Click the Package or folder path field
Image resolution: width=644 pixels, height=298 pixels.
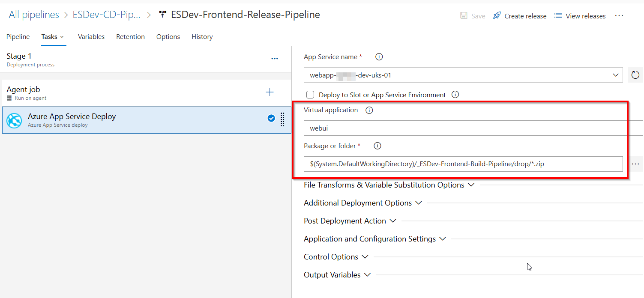click(463, 164)
